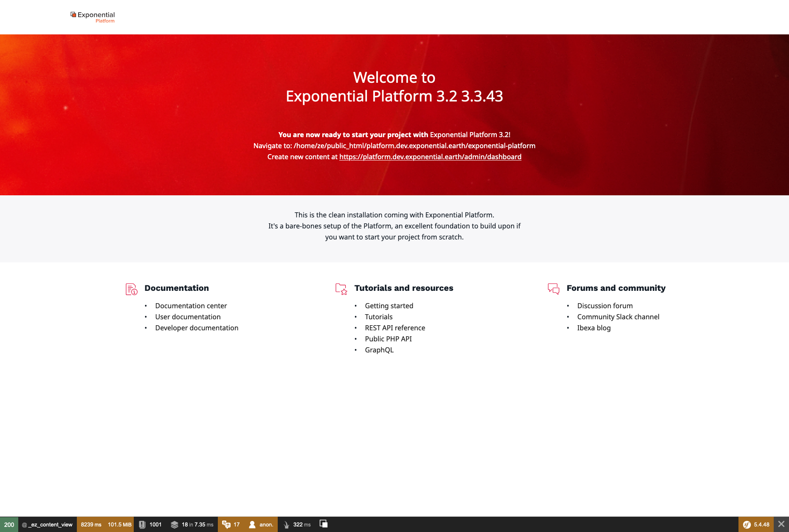Click the logs book icon showing 1001 entries
Image resolution: width=789 pixels, height=532 pixels.
click(143, 524)
